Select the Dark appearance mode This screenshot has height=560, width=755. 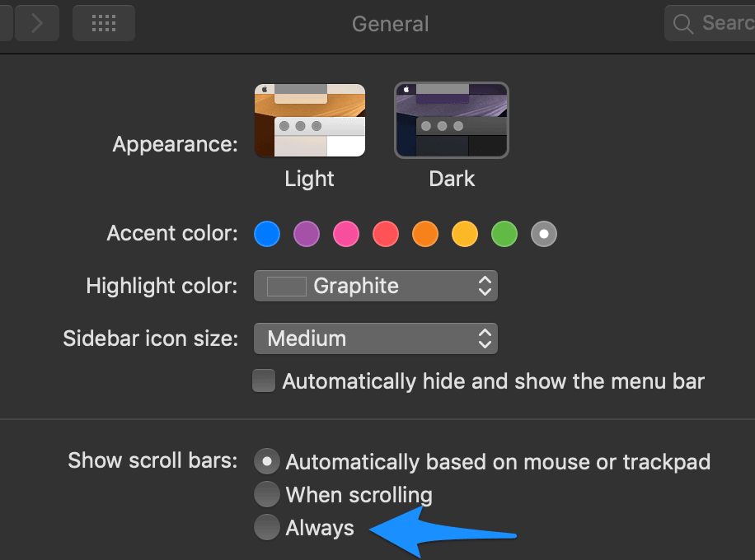tap(451, 119)
